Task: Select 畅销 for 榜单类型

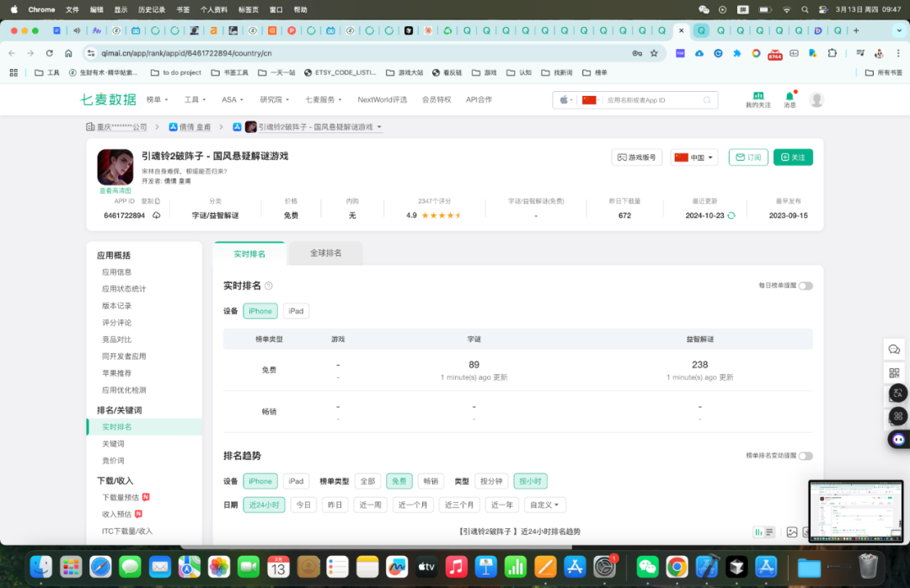Action: pyautogui.click(x=431, y=481)
